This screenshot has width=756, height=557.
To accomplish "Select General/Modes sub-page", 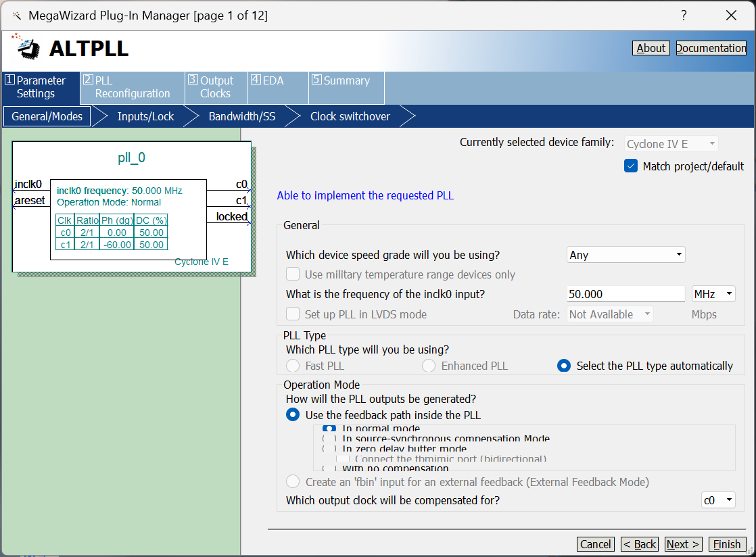I will tap(47, 116).
